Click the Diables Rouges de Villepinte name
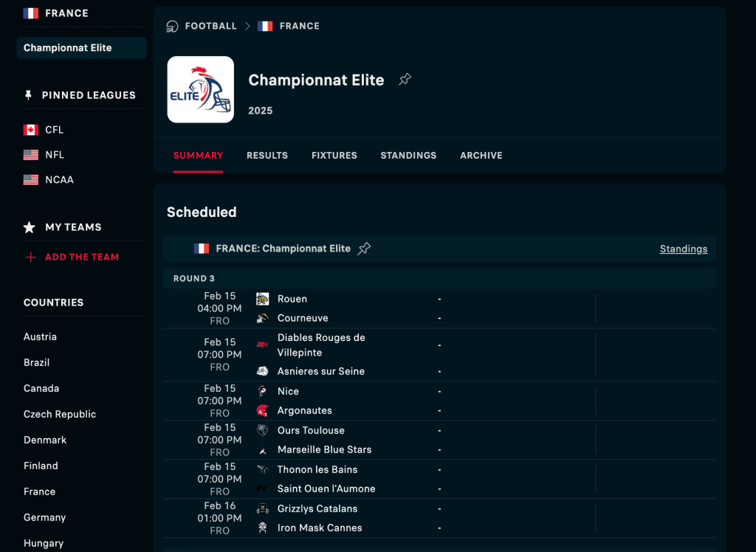 click(x=321, y=345)
